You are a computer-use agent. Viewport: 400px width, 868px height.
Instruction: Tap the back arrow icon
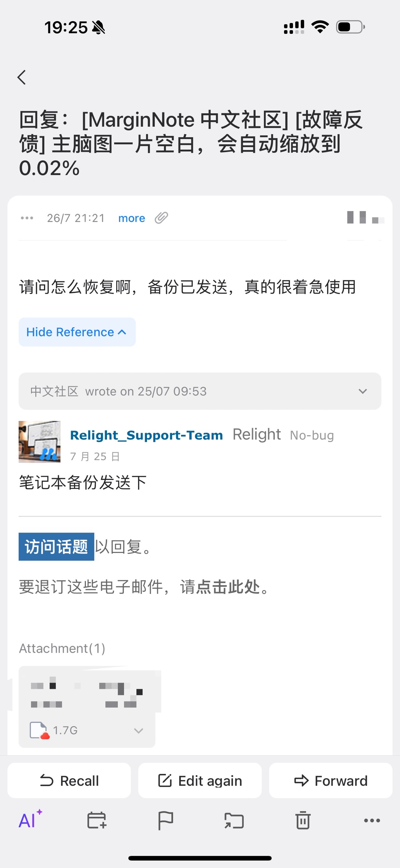tap(22, 78)
